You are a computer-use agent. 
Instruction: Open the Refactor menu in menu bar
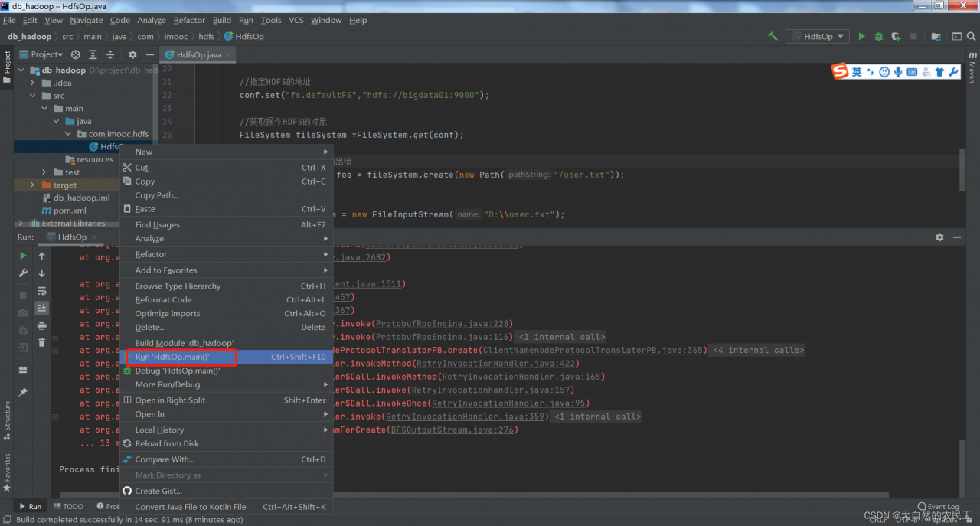pyautogui.click(x=189, y=20)
